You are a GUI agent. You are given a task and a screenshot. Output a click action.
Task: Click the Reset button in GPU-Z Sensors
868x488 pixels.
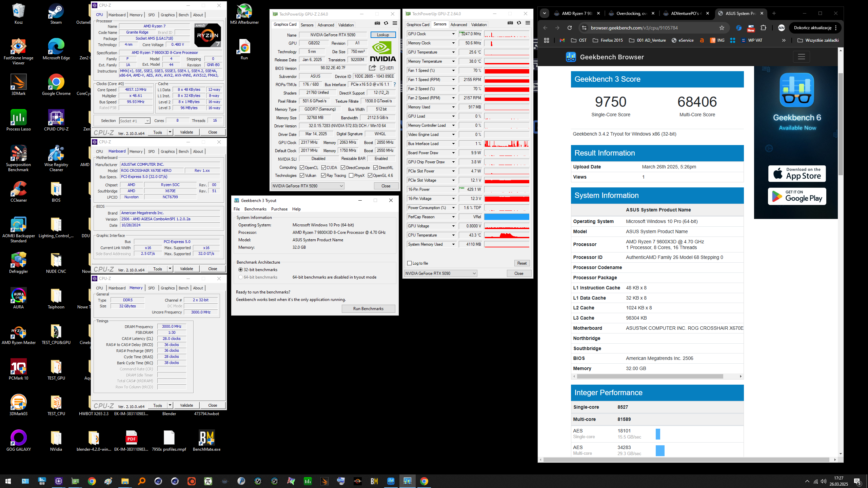point(522,263)
